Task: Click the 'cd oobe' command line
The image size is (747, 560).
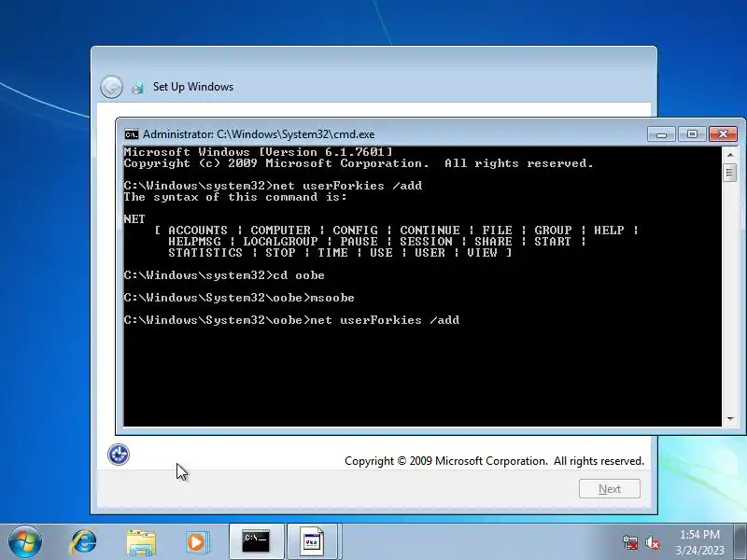Action: click(224, 275)
